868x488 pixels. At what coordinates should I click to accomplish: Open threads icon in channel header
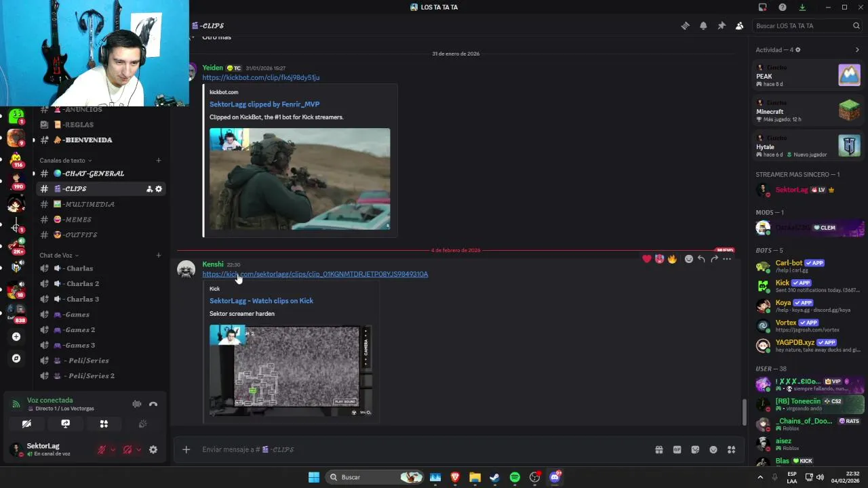[685, 26]
